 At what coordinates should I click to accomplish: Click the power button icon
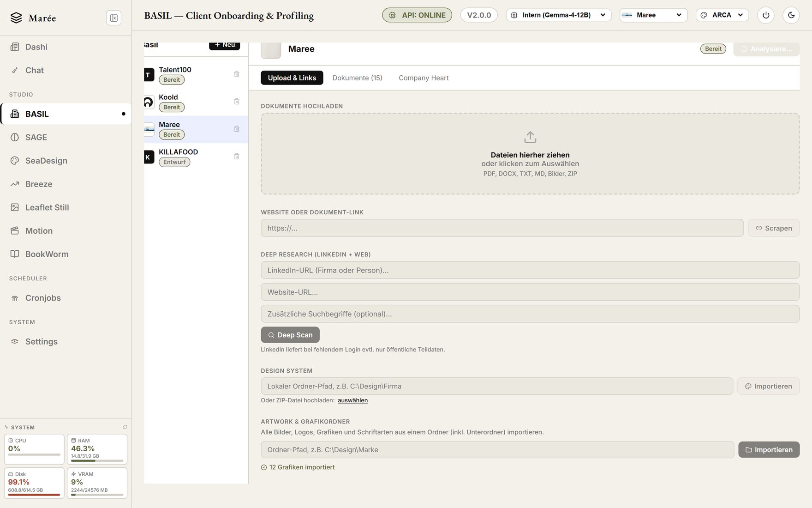(x=766, y=15)
